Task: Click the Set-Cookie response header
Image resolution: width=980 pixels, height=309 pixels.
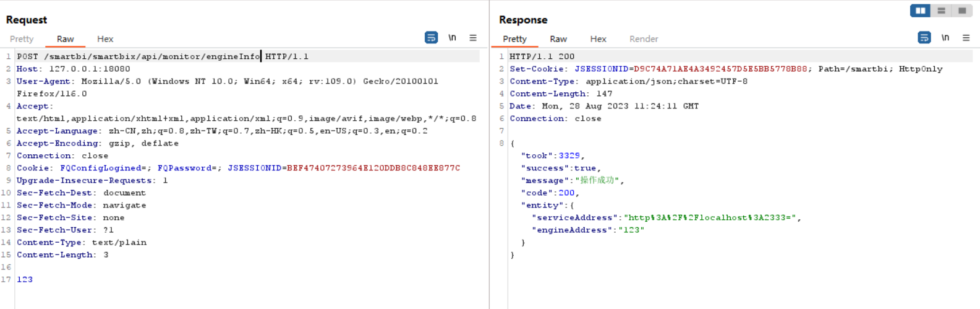Action: pyautogui.click(x=726, y=69)
